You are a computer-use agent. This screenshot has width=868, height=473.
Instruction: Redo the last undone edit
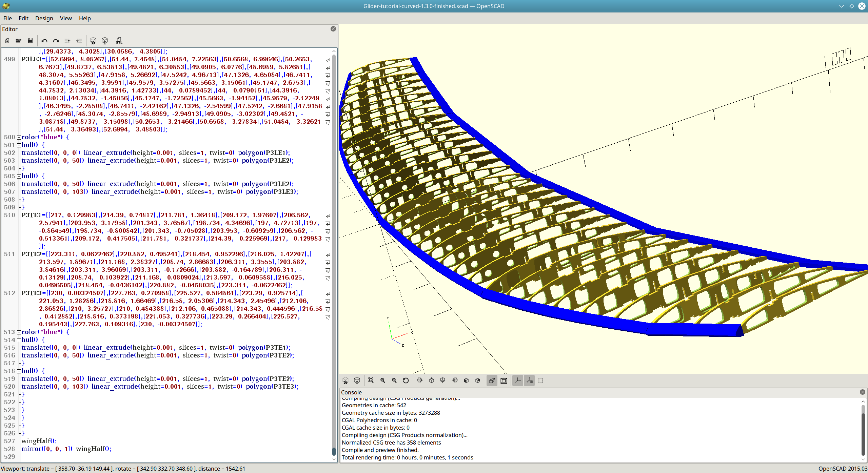point(56,41)
